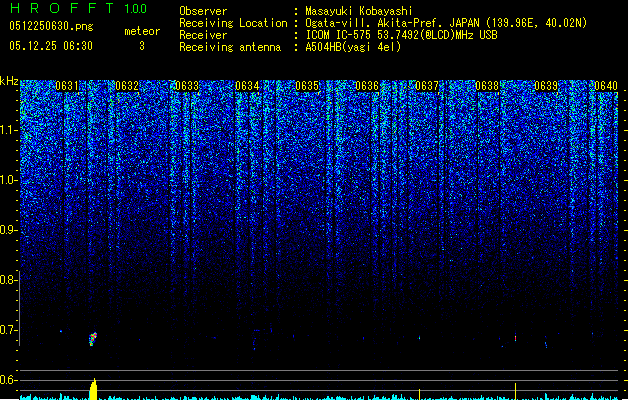Click the Receiving antenna field label
Viewport: 629px width, 400px height.
tap(230, 47)
